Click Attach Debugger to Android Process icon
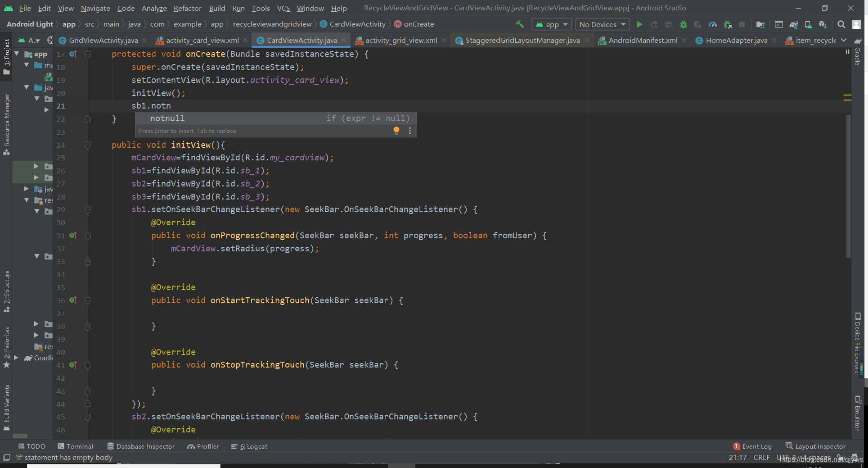The width and height of the screenshot is (868, 468). point(727,24)
